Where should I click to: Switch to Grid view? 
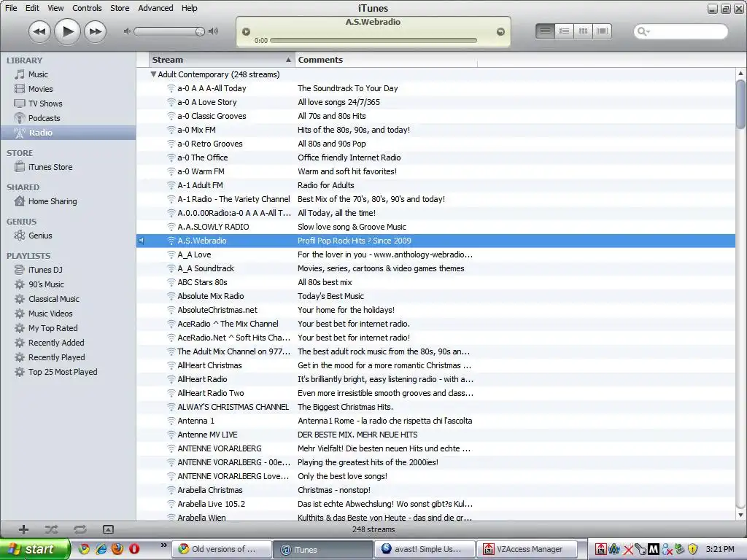pos(583,31)
